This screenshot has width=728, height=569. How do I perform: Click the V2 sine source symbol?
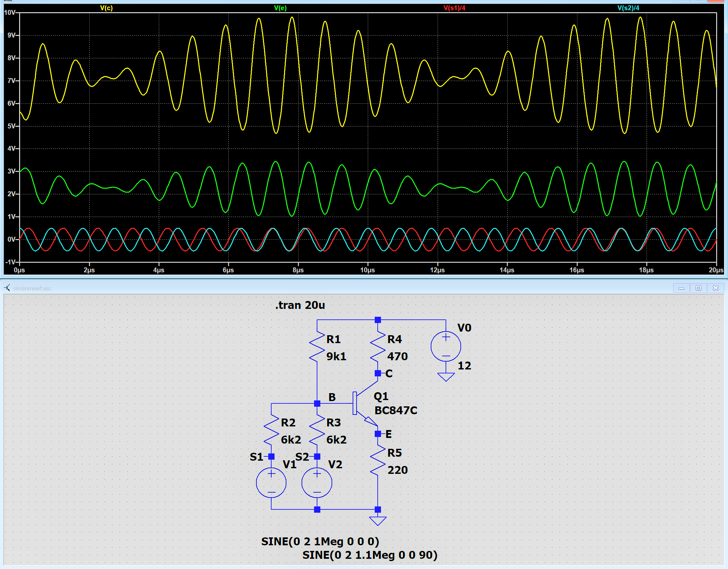click(x=317, y=482)
